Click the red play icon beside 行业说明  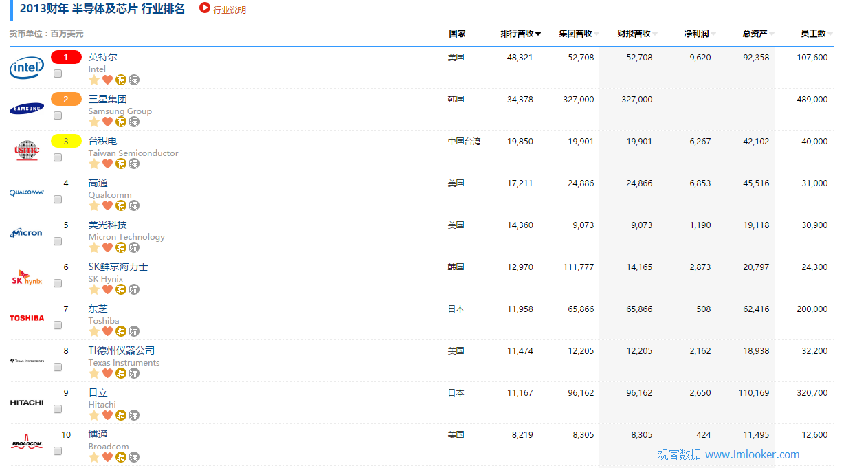coord(203,10)
